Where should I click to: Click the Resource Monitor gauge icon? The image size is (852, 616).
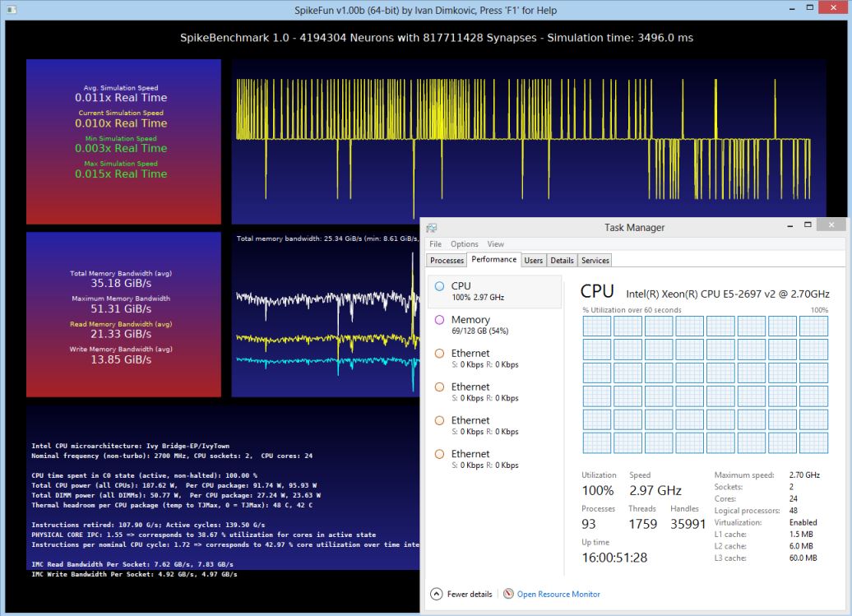[508, 594]
